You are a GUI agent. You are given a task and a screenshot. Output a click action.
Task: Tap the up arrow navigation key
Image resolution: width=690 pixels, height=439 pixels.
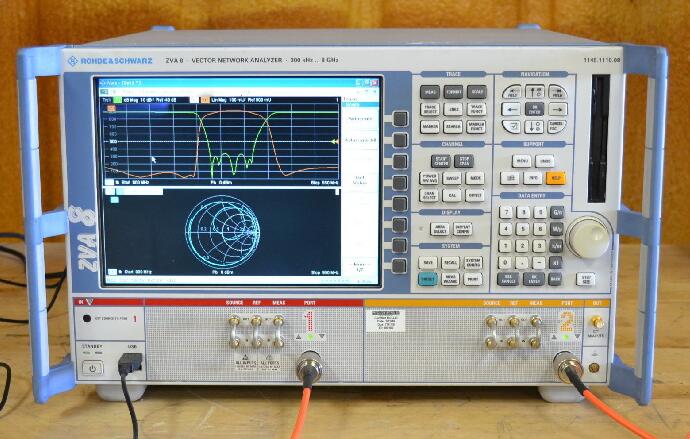[x=535, y=92]
